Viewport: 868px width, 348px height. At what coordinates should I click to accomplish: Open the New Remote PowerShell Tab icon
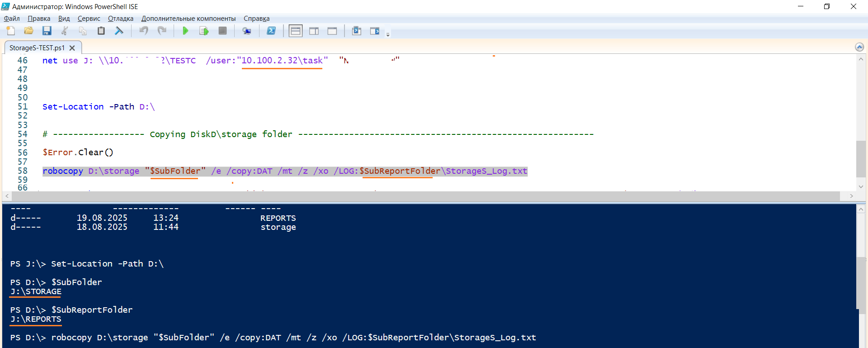(246, 31)
